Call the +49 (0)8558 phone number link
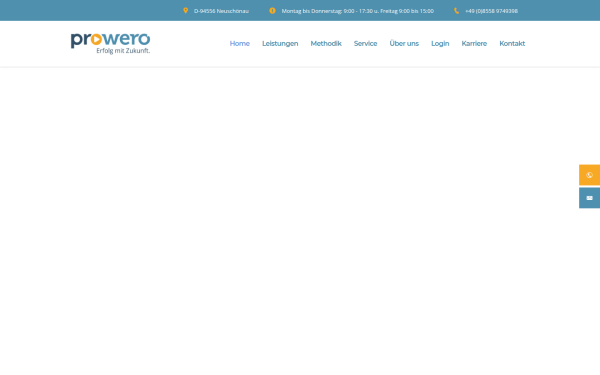The height and width of the screenshot is (375, 600). click(x=491, y=11)
